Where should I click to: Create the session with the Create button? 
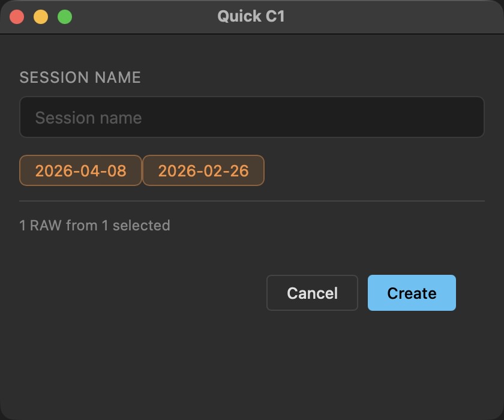pyautogui.click(x=412, y=293)
